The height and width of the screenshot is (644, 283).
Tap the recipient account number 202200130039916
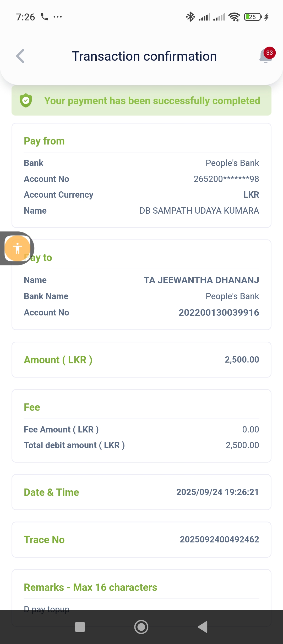coord(219,313)
